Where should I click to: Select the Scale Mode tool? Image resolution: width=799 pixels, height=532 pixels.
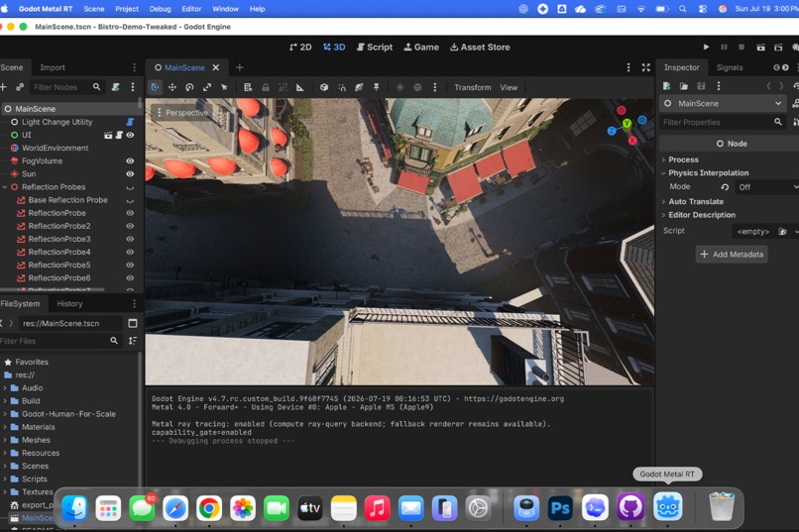coord(207,87)
